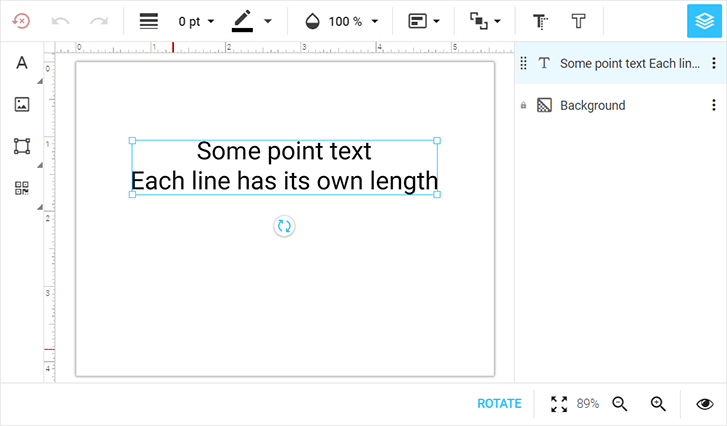Select the Image tool in sidebar
Viewport: 727px width, 426px height.
tap(22, 104)
